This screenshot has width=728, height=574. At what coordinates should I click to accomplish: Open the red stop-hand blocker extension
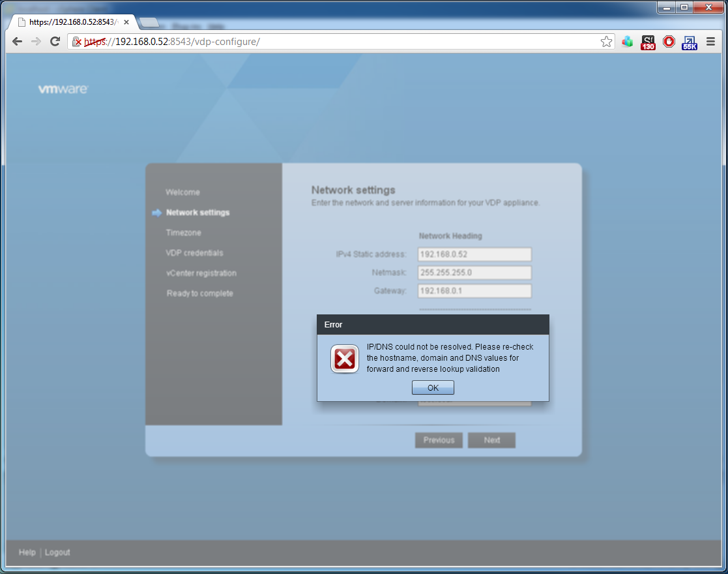click(x=669, y=42)
